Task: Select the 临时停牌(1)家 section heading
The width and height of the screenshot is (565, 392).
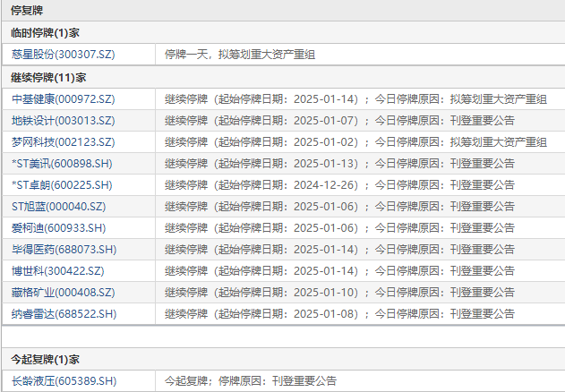Action: coord(45,33)
